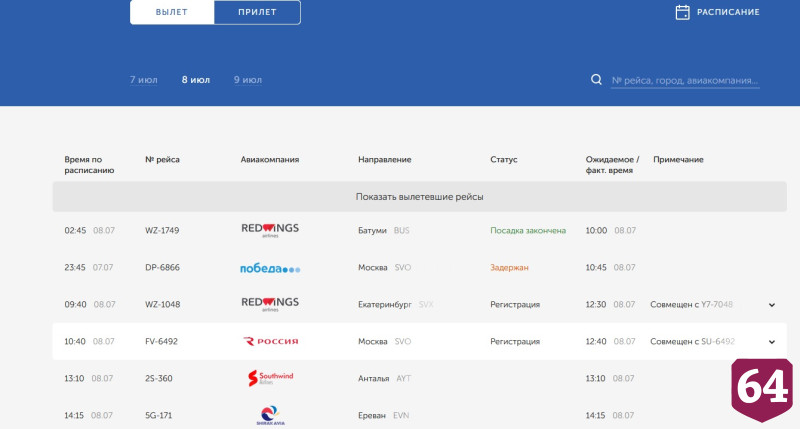Click the calendar icon beside Расписание
The width and height of the screenshot is (800, 429).
tap(682, 12)
